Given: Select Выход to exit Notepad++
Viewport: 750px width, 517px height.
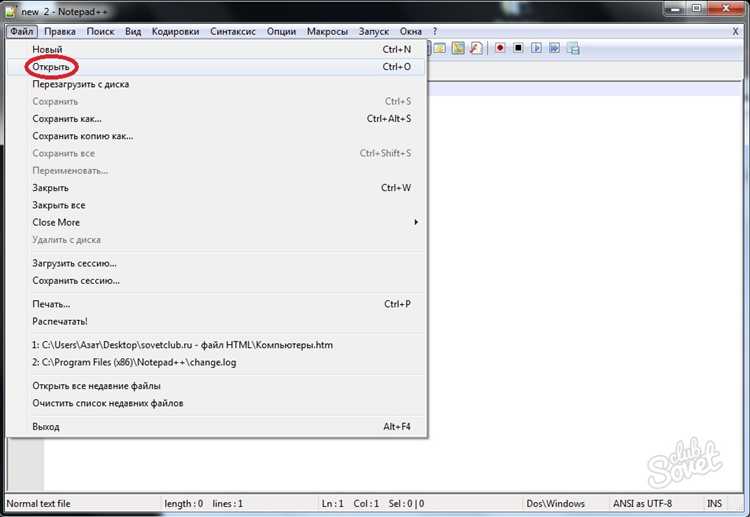Looking at the screenshot, I should point(216,427).
